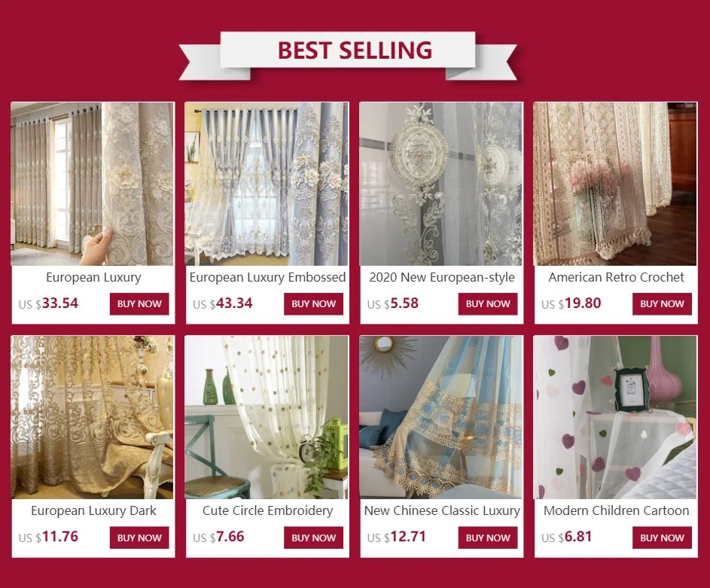Click Buy Now for American Retro Crochet
The image size is (710, 588).
662,303
